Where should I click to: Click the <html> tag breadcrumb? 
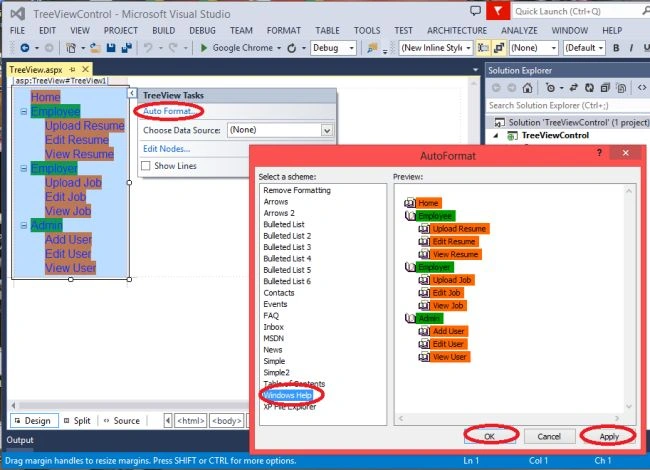click(191, 421)
